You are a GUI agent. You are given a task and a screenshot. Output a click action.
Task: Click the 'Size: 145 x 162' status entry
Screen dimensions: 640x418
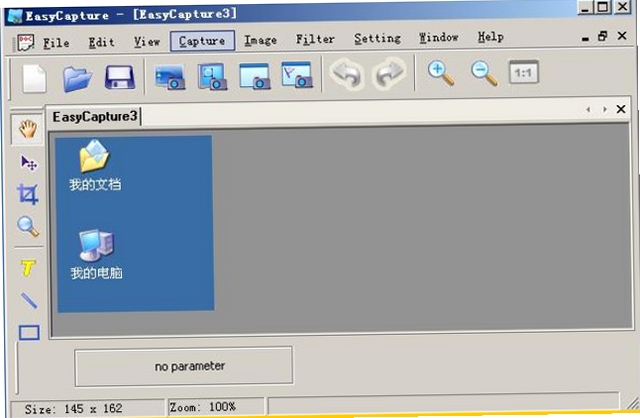tap(73, 409)
